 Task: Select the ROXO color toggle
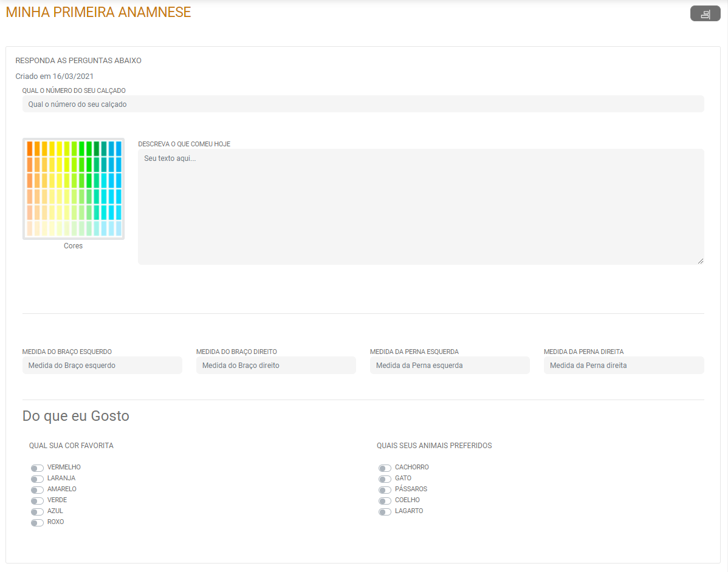tap(37, 523)
